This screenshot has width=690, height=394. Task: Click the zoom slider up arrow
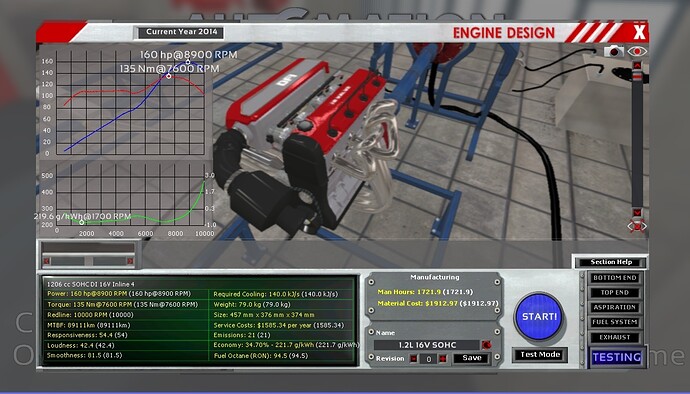coord(637,65)
